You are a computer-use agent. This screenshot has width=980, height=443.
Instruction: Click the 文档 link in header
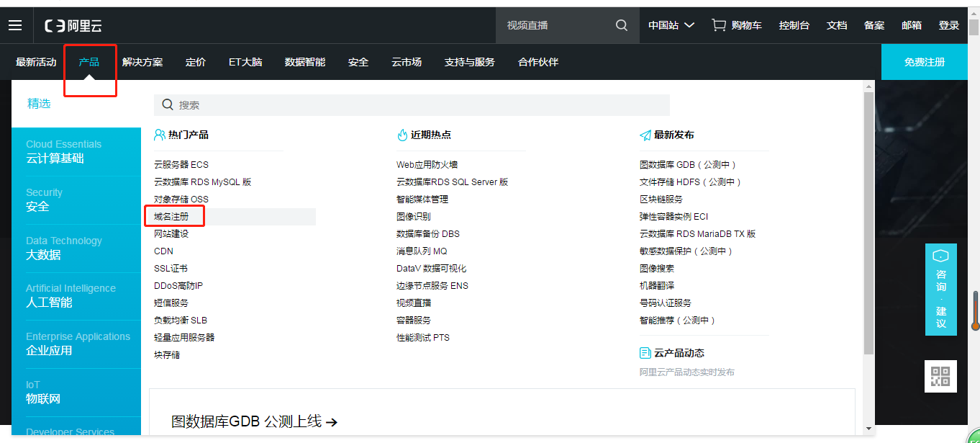pos(837,25)
